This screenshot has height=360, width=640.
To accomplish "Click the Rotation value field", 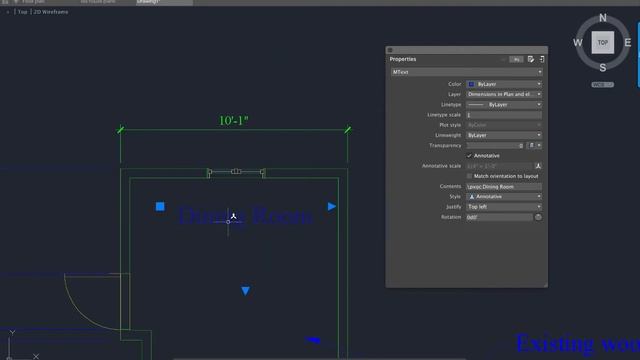I will 499,217.
